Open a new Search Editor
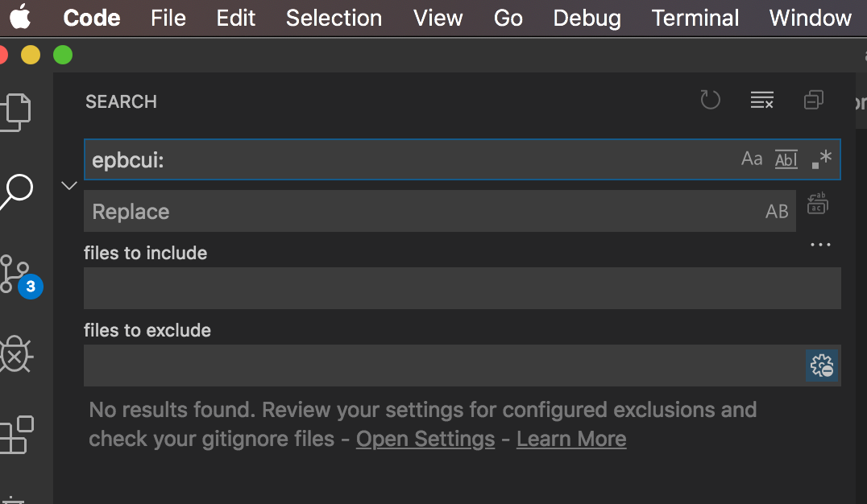 (x=813, y=100)
